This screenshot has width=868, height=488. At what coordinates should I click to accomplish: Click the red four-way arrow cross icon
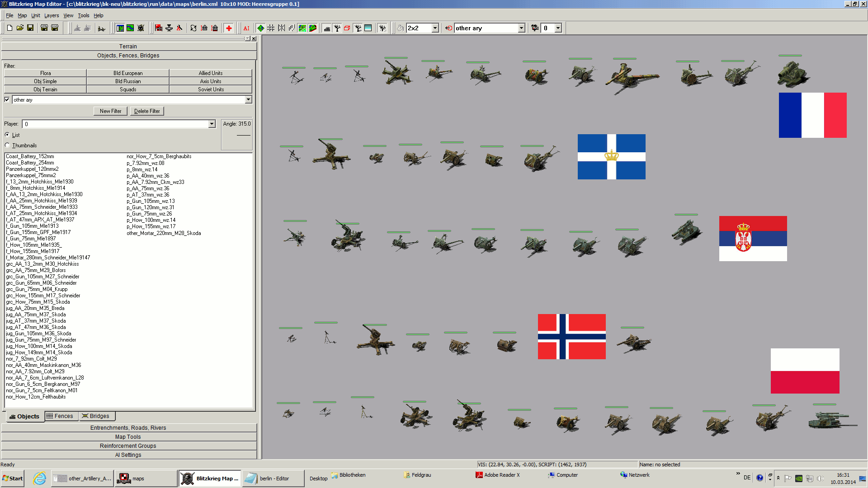coord(229,28)
